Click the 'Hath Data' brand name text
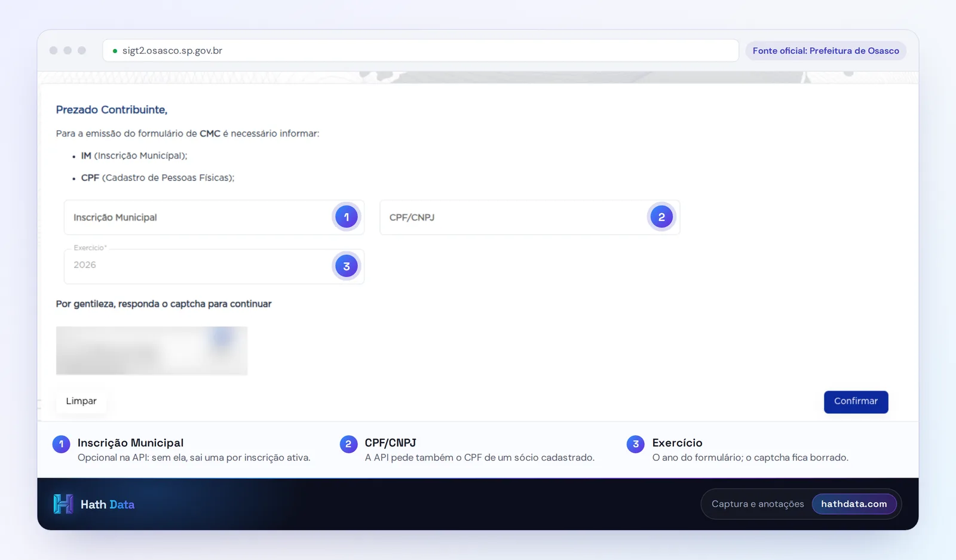956x560 pixels. (x=108, y=504)
